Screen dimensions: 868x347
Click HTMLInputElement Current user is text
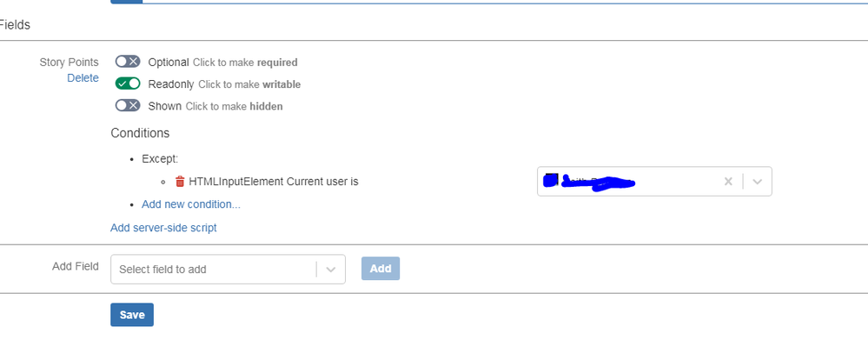pos(274,181)
